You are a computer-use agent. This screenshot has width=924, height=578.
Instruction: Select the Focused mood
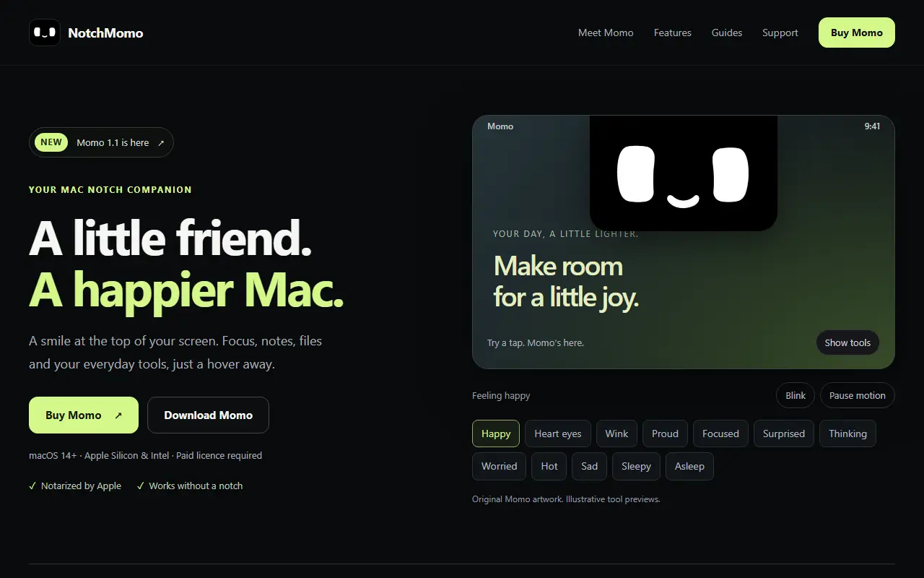click(x=720, y=433)
